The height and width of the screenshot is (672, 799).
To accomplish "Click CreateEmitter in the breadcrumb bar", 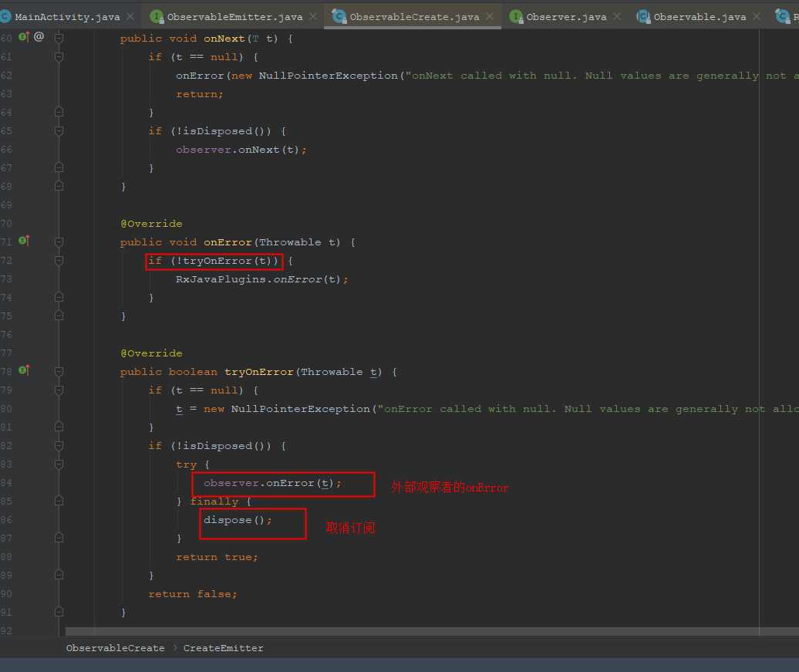I will tap(223, 648).
